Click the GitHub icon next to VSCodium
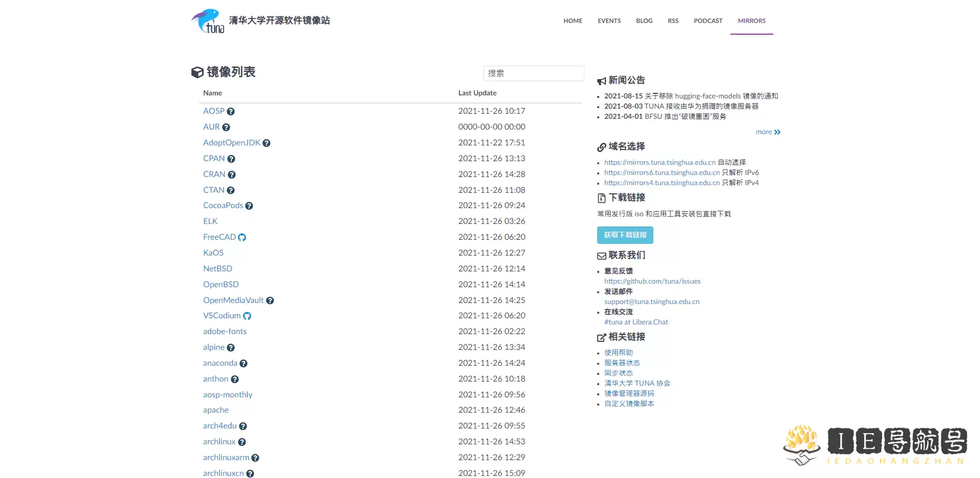This screenshot has width=980, height=478. 248,316
